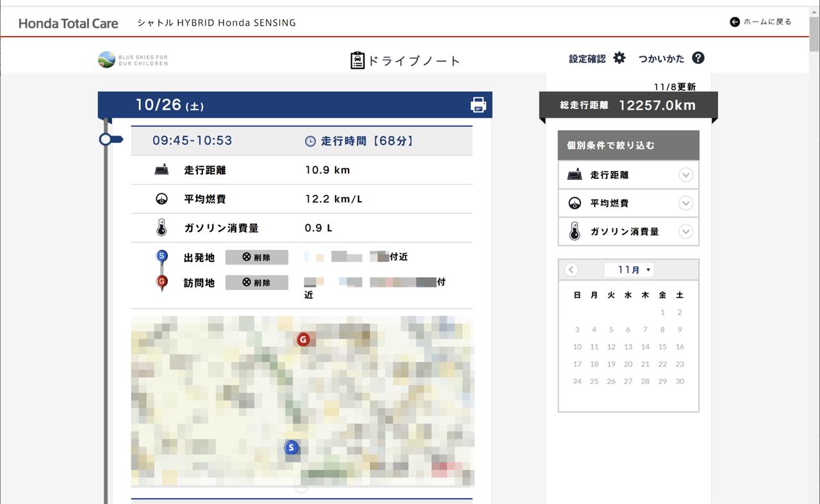Click the Blue Skies for Our Children logo
This screenshot has width=820, height=504.
133,60
